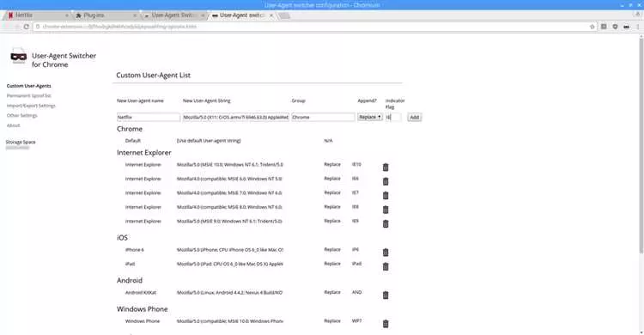Open the Replace/Append dropdown
This screenshot has height=335, width=644.
coord(370,117)
